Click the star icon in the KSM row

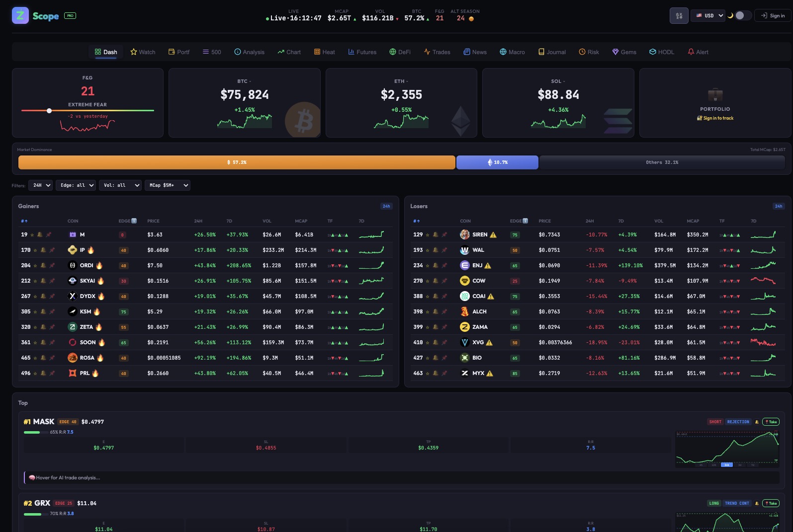pyautogui.click(x=35, y=312)
